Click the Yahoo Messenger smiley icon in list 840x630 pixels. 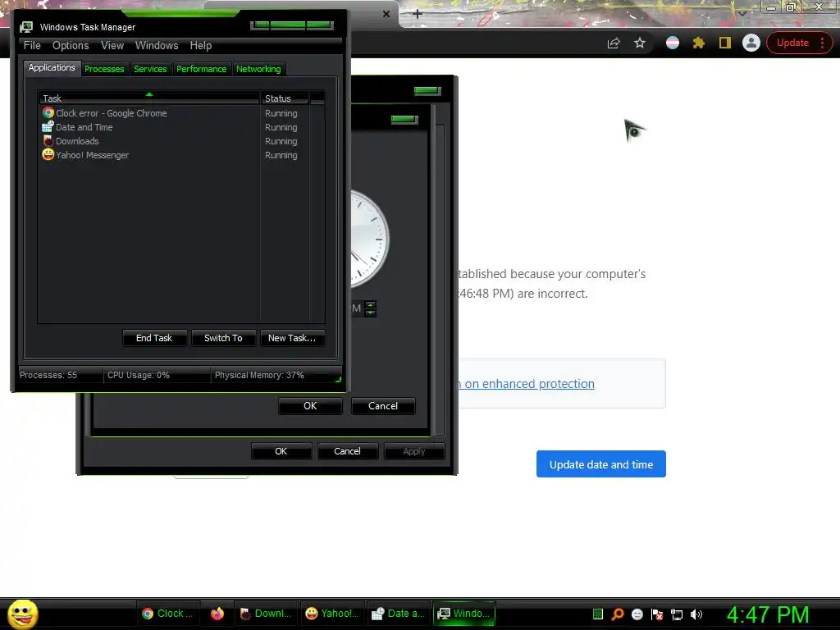tap(48, 154)
